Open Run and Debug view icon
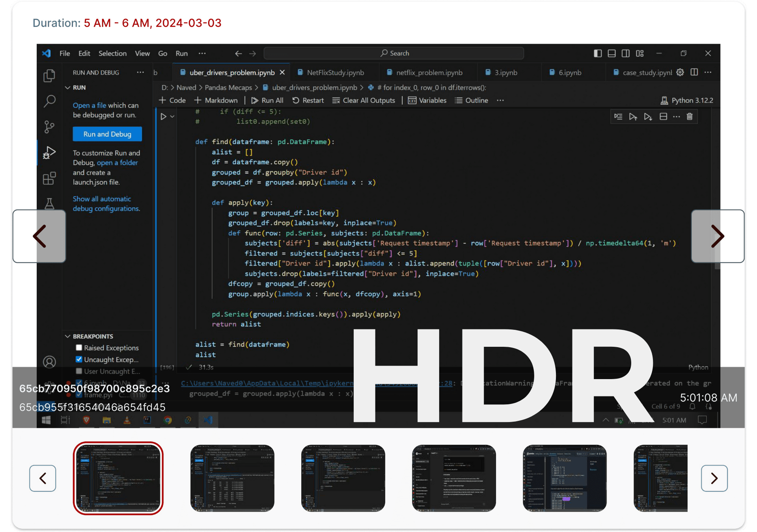The image size is (757, 532). 49,153
